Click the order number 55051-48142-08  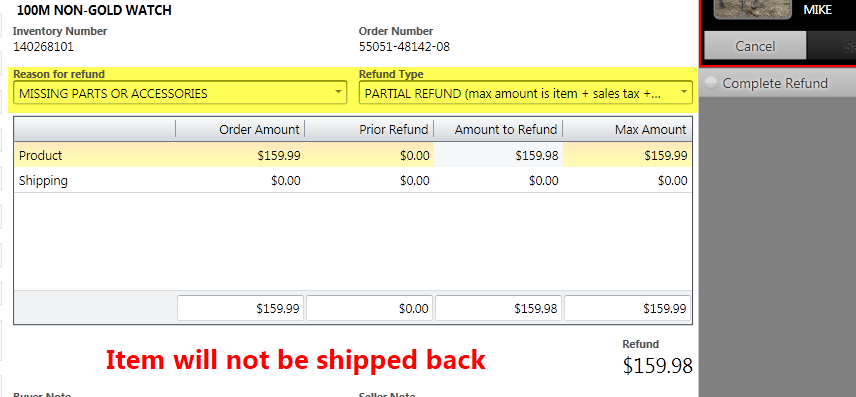pyautogui.click(x=404, y=46)
